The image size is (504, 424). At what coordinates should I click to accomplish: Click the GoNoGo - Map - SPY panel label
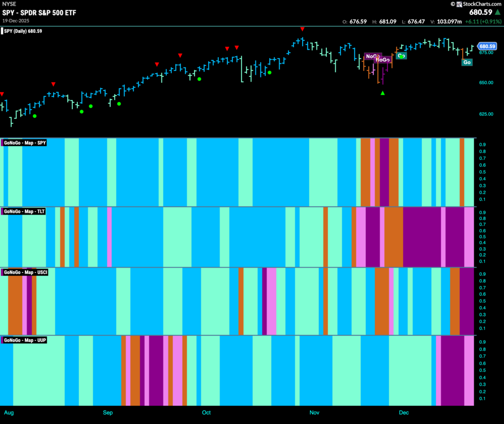click(25, 143)
